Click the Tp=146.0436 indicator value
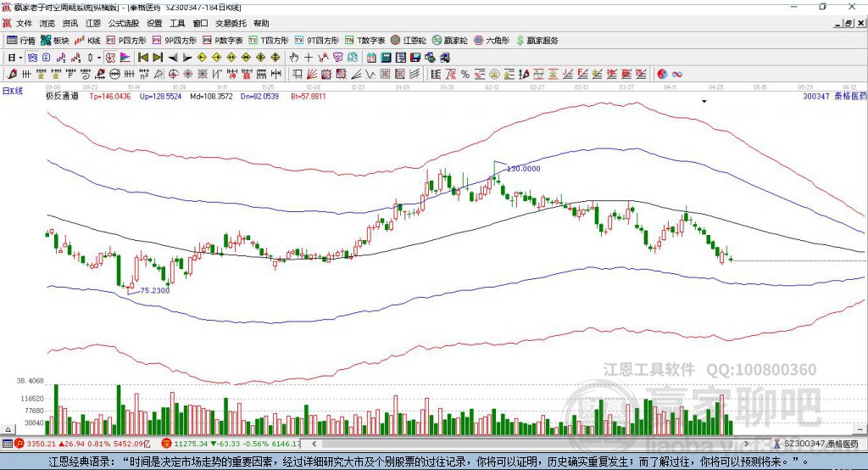868x470 pixels. tap(110, 96)
